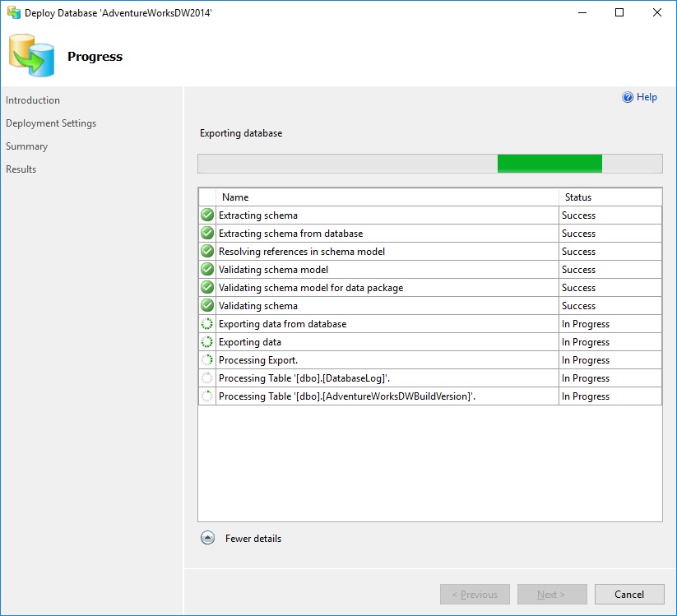
Task: Click success icon for Extracting schema from database
Action: (x=207, y=233)
